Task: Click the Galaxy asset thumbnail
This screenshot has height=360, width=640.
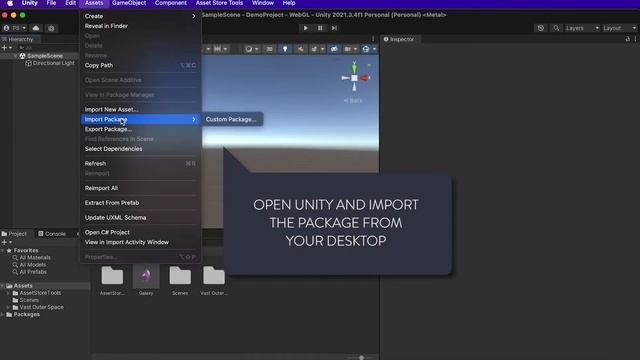Action: tap(146, 276)
